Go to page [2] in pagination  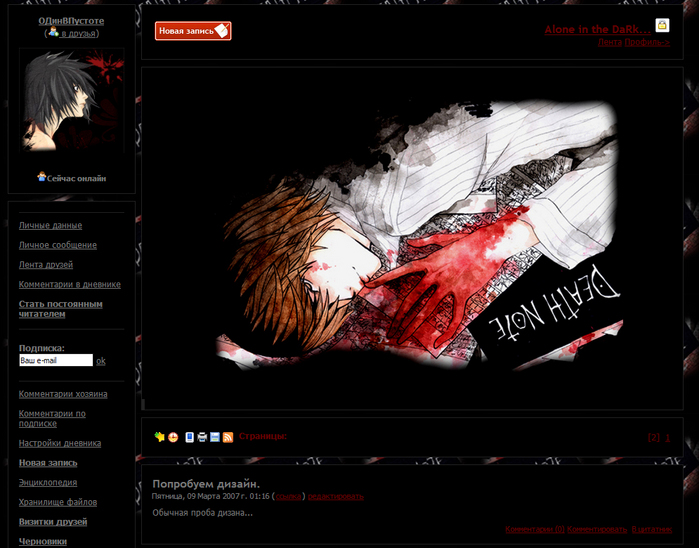pyautogui.click(x=654, y=437)
